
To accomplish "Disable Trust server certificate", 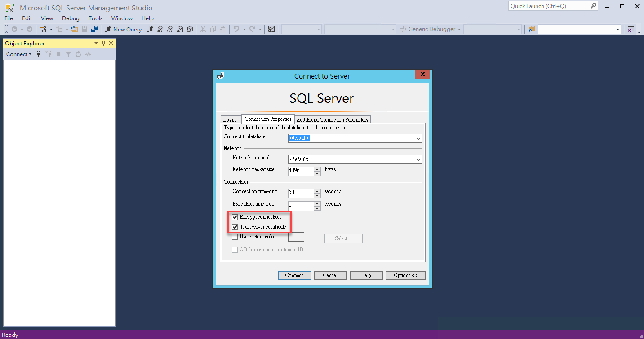I will [235, 227].
